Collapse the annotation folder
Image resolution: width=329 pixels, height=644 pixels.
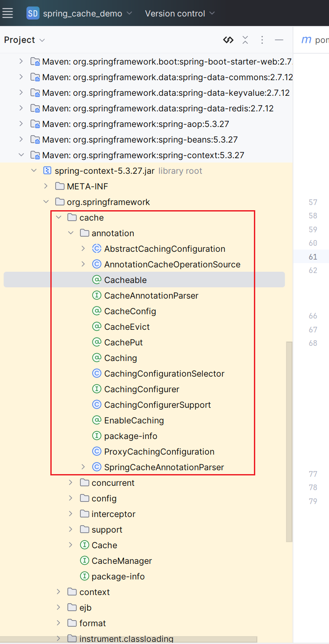(71, 233)
